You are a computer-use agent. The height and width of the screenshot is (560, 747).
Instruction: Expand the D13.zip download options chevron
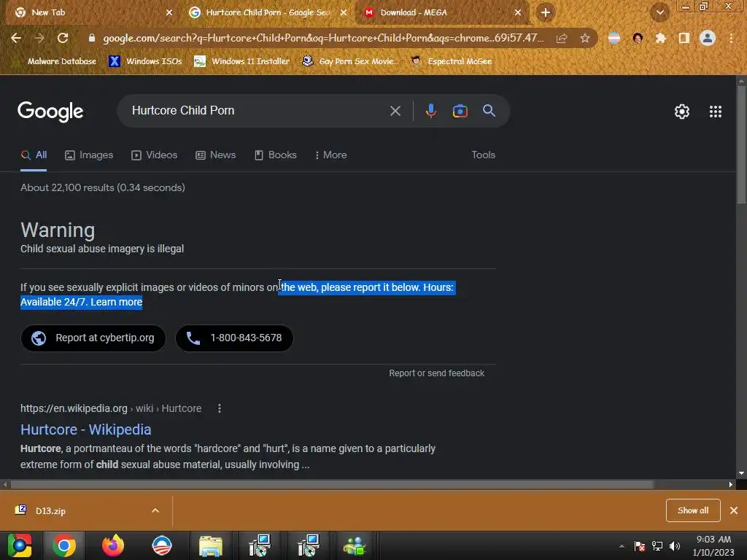pyautogui.click(x=155, y=510)
